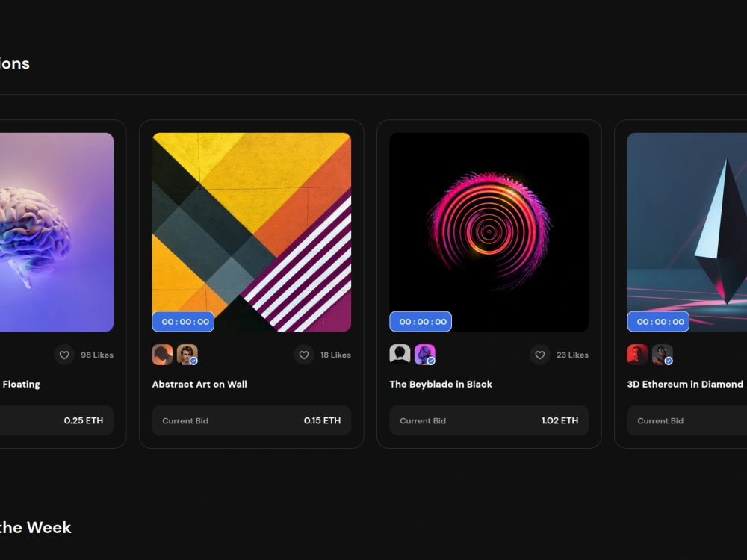Click the countdown timer on Abstract Art card
The width and height of the screenshot is (747, 560).
(183, 321)
